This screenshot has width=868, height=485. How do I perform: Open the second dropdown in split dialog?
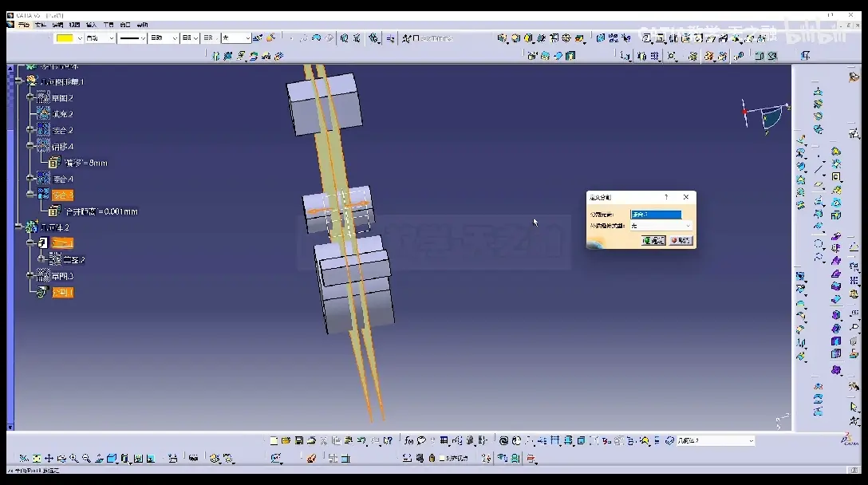pos(661,226)
